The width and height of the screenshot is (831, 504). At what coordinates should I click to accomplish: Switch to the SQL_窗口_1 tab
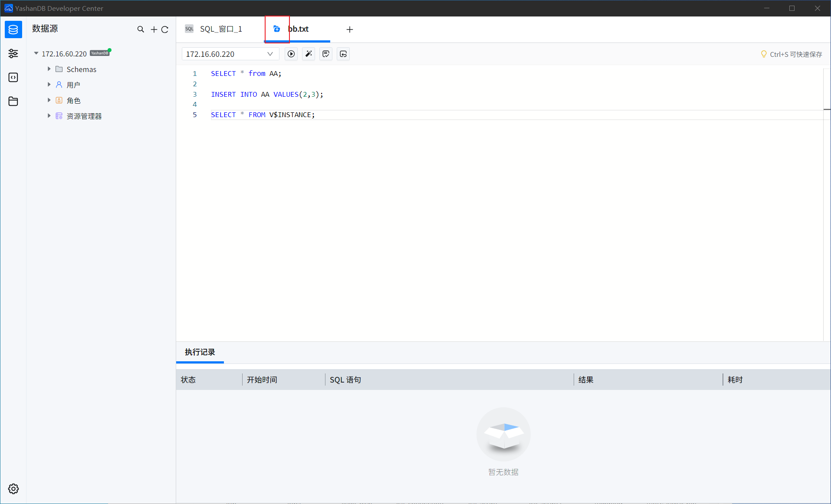tap(220, 29)
